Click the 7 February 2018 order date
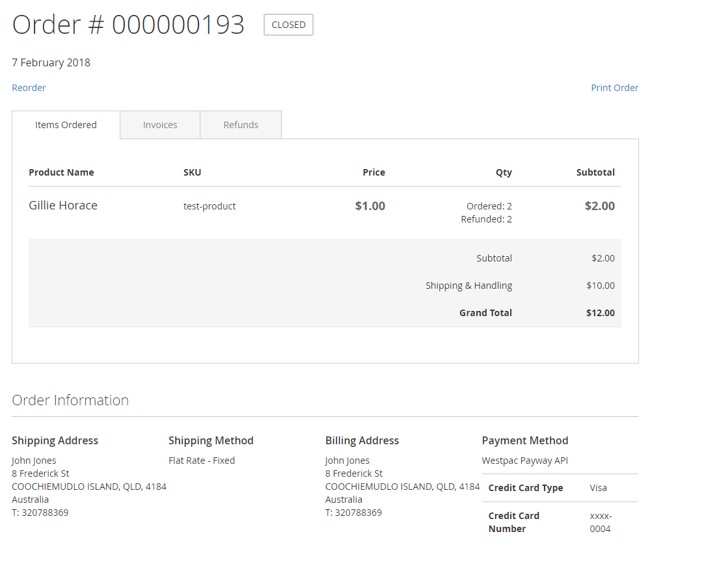 click(x=51, y=62)
